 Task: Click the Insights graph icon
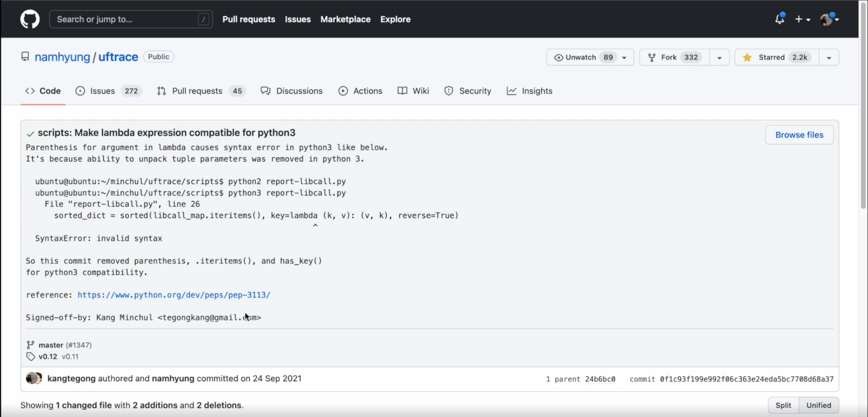[511, 91]
